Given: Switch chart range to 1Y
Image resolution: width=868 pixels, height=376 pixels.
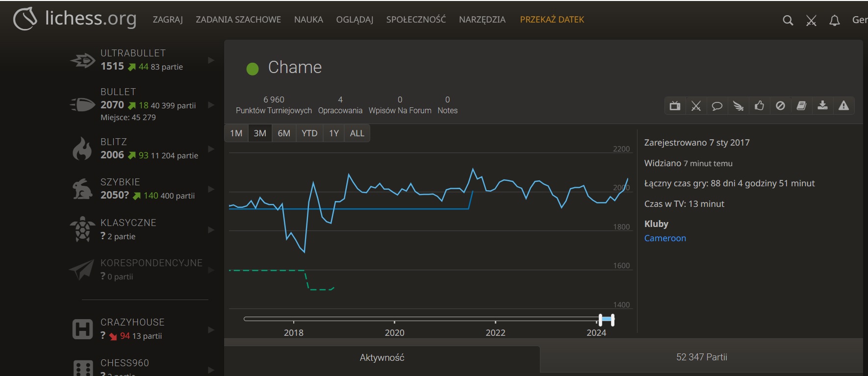Looking at the screenshot, I should (334, 133).
